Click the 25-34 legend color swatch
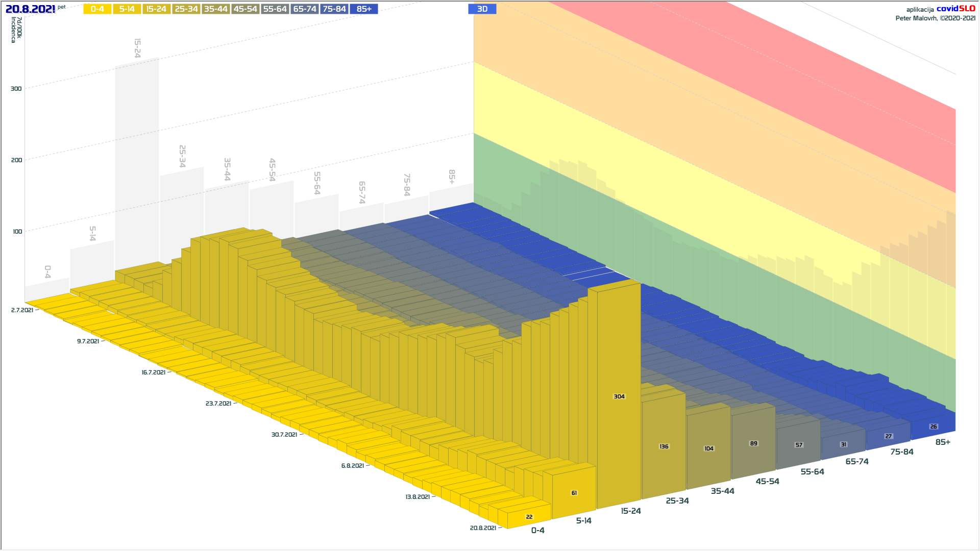 click(x=186, y=9)
